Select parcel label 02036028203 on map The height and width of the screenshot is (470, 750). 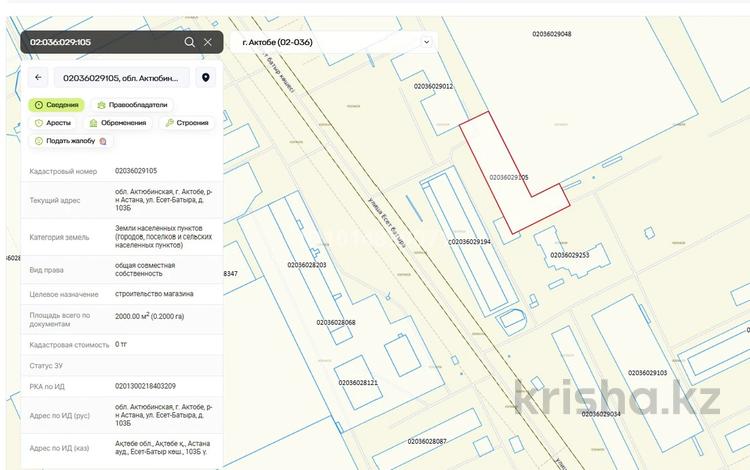pos(307,264)
